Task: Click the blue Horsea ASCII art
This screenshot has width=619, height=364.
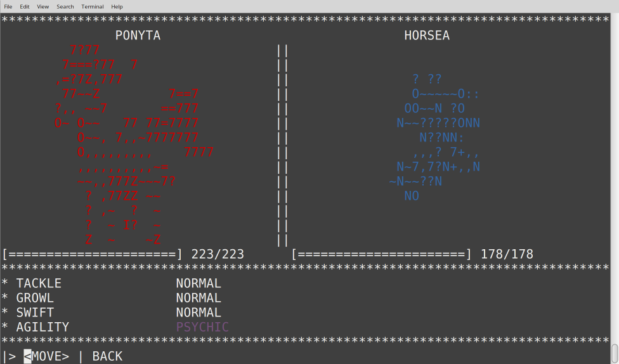Action: [434, 138]
